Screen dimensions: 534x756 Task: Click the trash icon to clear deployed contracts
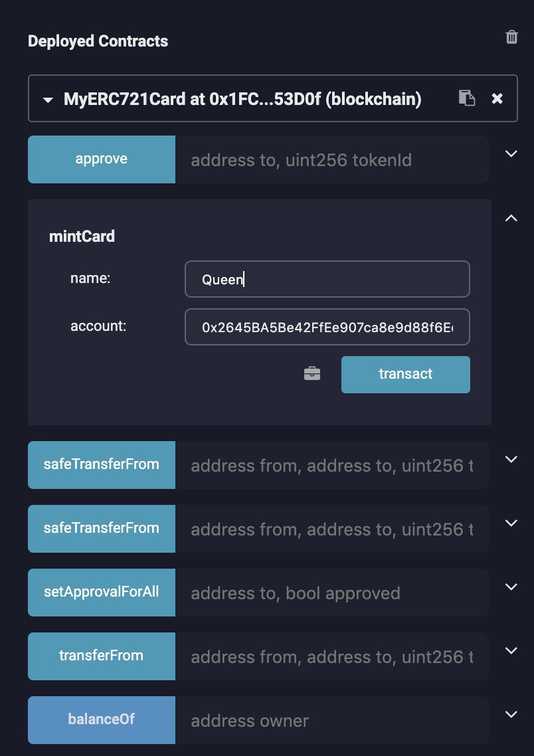click(x=511, y=37)
